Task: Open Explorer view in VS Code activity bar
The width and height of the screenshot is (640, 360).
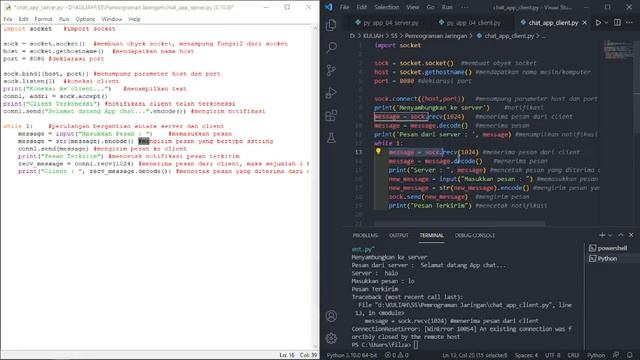Action: [331, 25]
